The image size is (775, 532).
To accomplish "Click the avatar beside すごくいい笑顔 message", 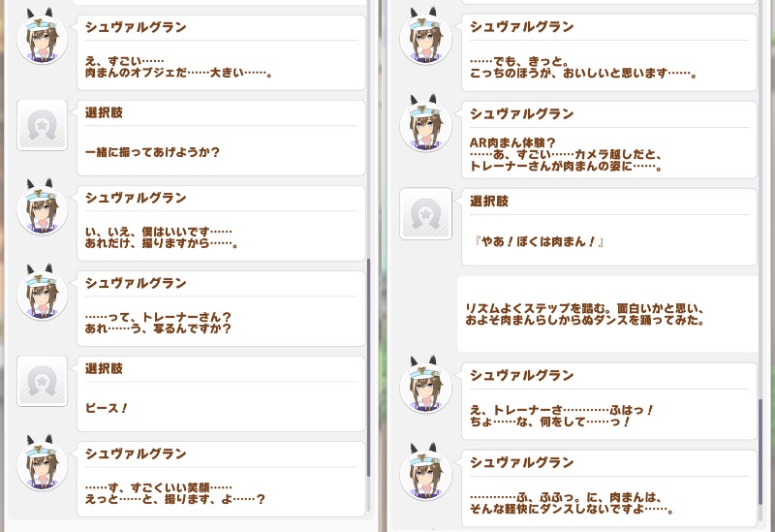I will pos(42,463).
